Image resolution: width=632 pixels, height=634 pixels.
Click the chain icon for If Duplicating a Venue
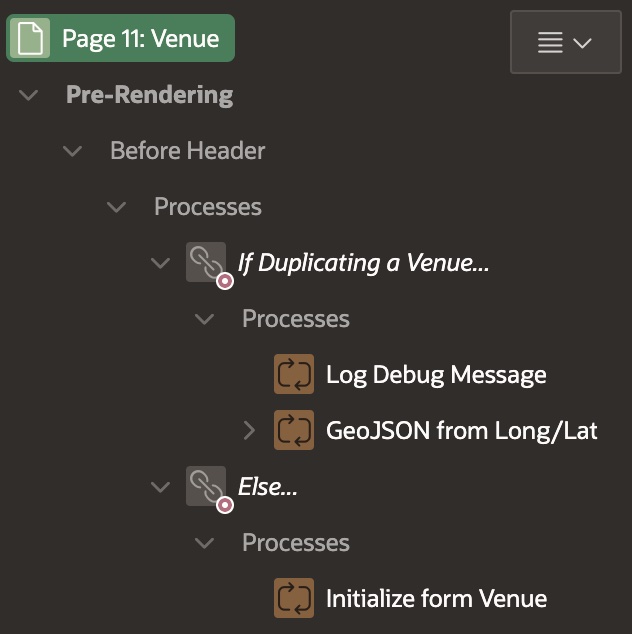tap(206, 263)
